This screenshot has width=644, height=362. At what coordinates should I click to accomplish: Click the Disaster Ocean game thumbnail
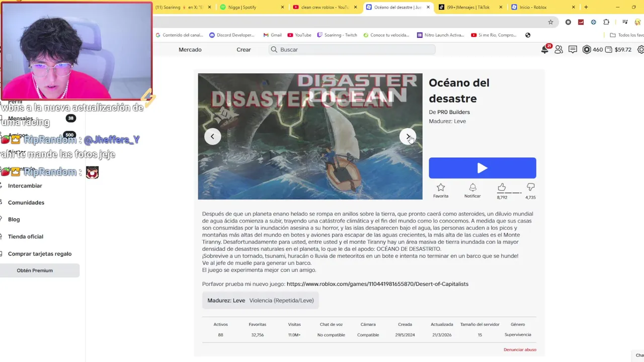310,136
